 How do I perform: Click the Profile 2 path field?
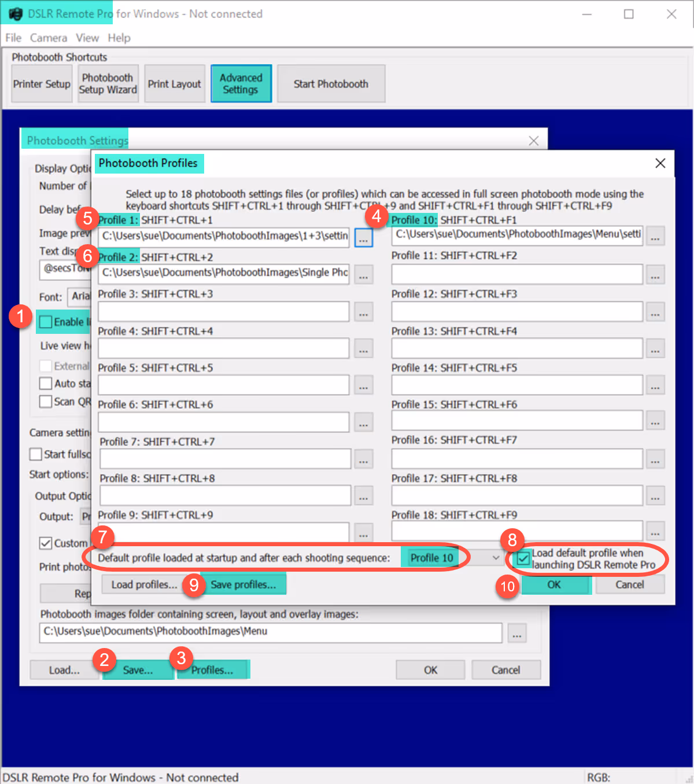point(224,273)
